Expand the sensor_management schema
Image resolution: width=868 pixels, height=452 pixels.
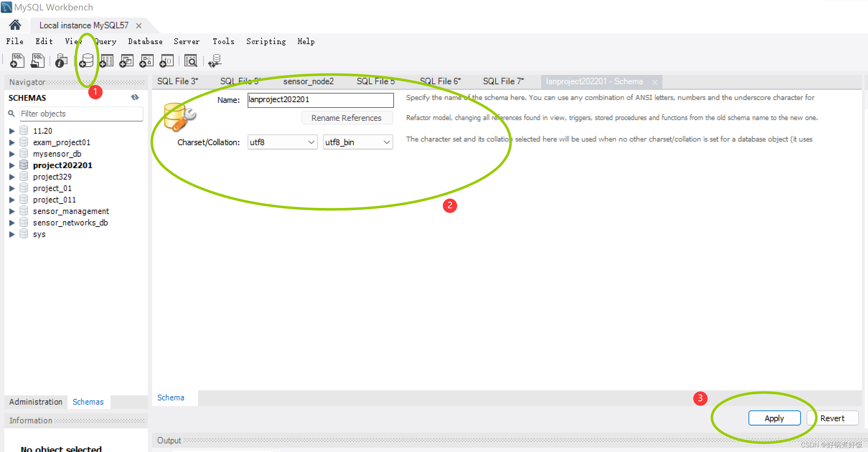point(12,211)
